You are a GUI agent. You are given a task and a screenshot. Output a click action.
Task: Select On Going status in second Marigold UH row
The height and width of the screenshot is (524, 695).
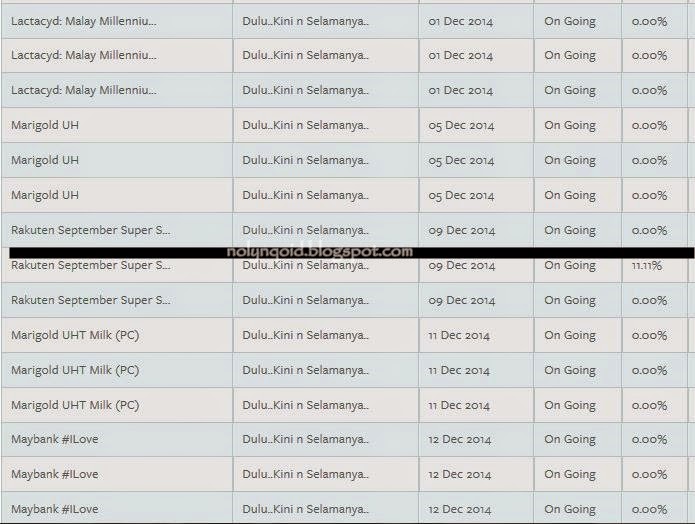(x=570, y=160)
